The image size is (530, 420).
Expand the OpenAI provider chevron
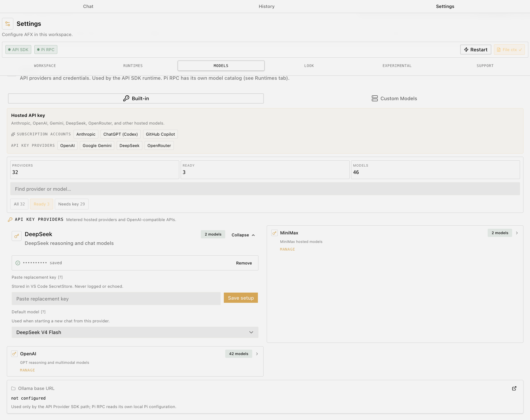click(x=257, y=354)
